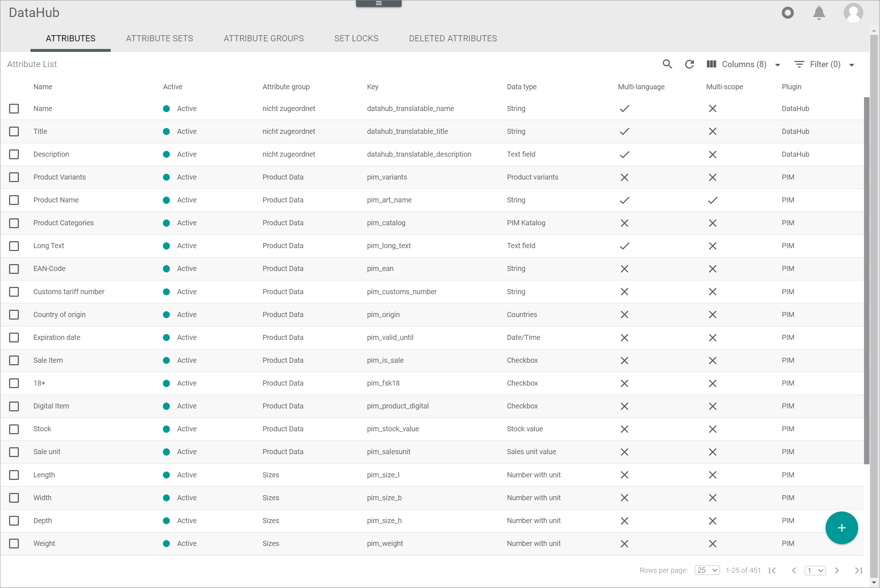
Task: Open the notifications bell
Action: (818, 13)
